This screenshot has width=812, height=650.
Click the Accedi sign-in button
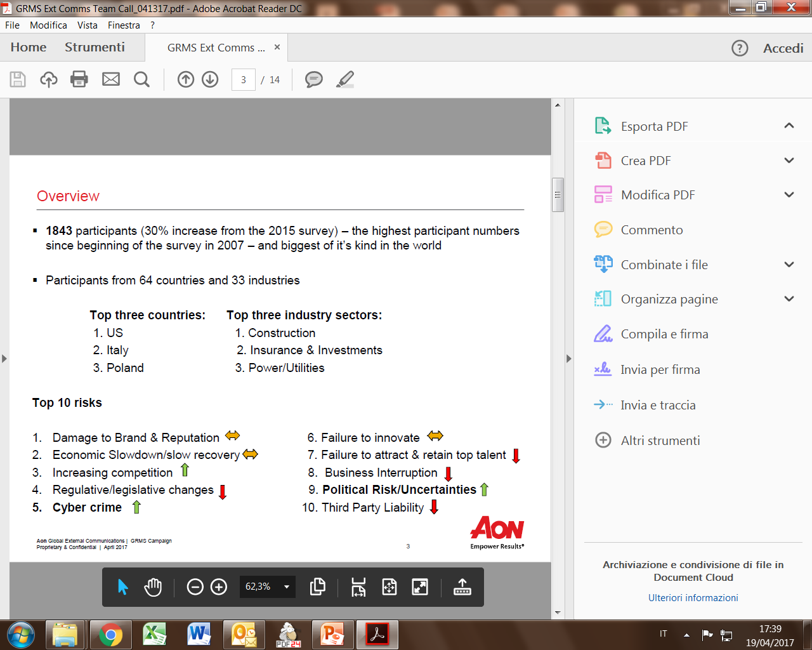[783, 48]
